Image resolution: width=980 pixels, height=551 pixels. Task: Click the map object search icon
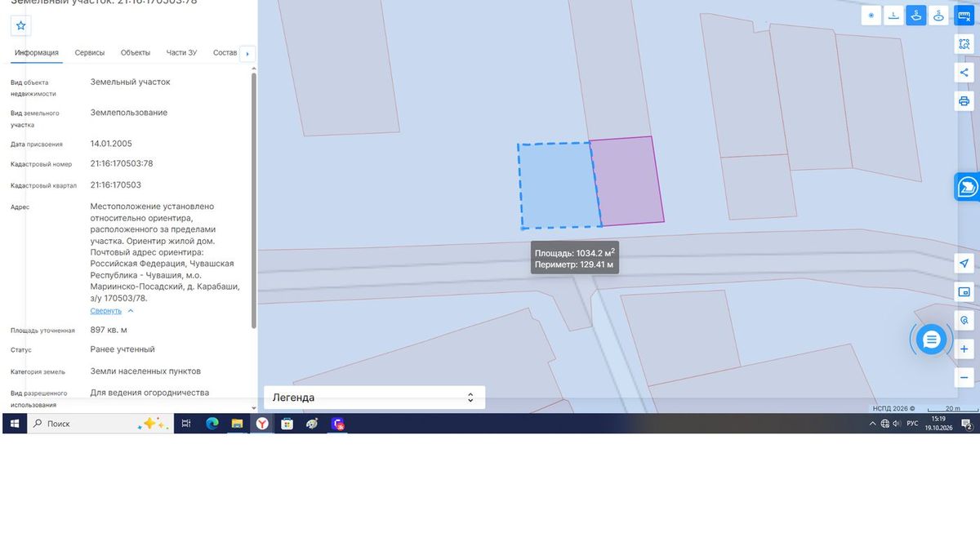pyautogui.click(x=964, y=321)
